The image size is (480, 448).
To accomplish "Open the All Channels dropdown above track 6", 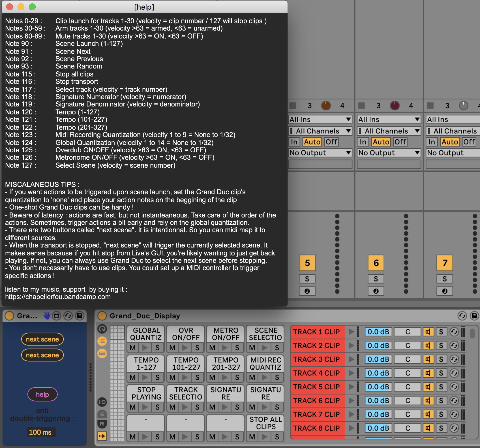I will (x=389, y=131).
